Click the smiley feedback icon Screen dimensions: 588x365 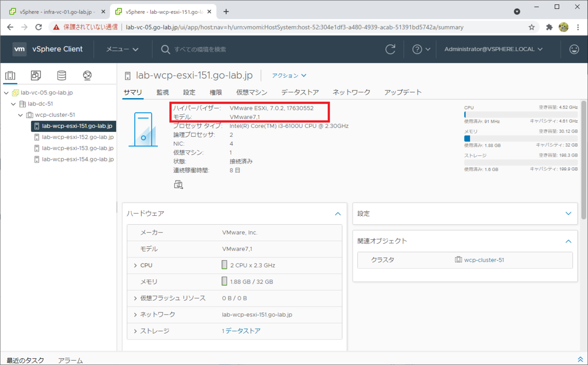[x=574, y=49]
